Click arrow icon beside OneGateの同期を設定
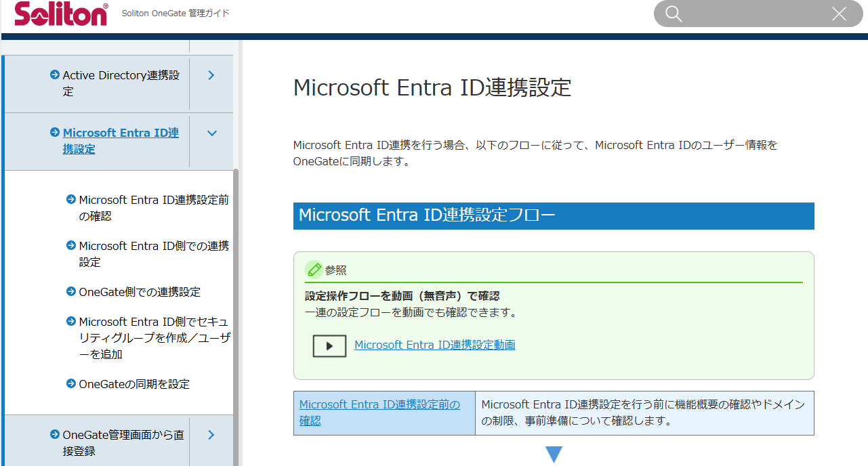868x466 pixels. 71,383
